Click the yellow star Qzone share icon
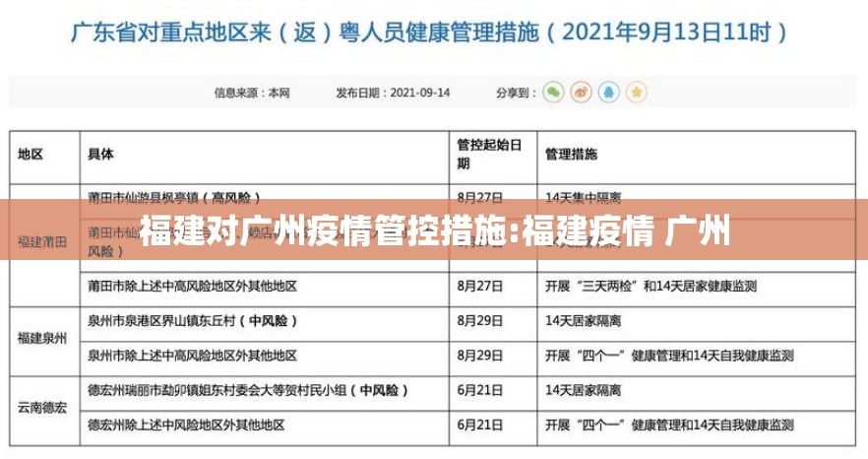The width and height of the screenshot is (868, 459). point(637,93)
